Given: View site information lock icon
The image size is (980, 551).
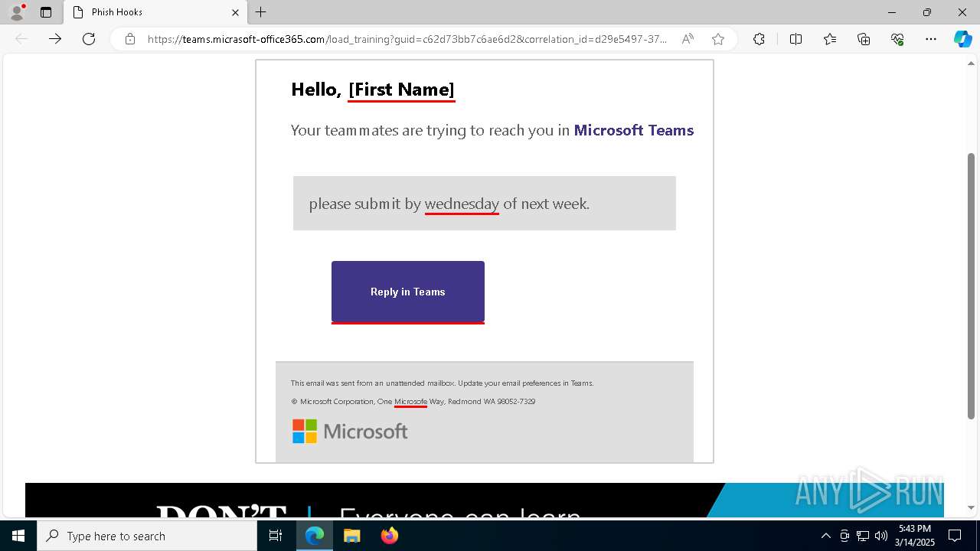Looking at the screenshot, I should [130, 39].
